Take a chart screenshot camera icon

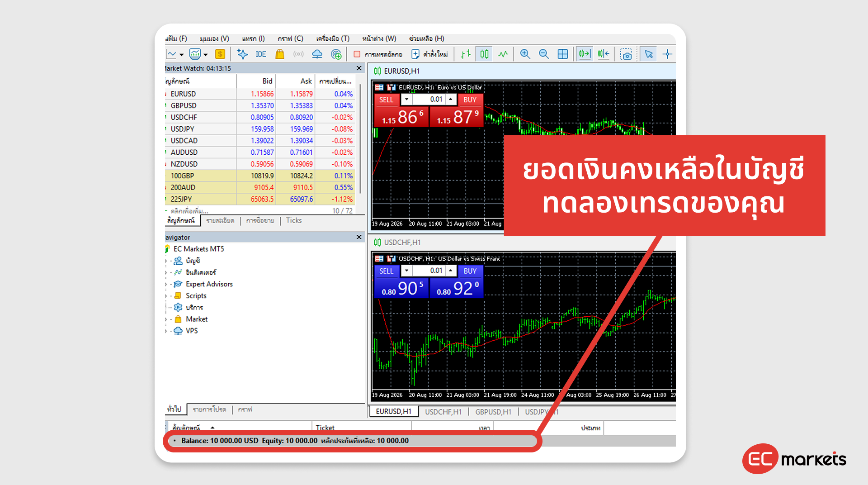tap(626, 54)
